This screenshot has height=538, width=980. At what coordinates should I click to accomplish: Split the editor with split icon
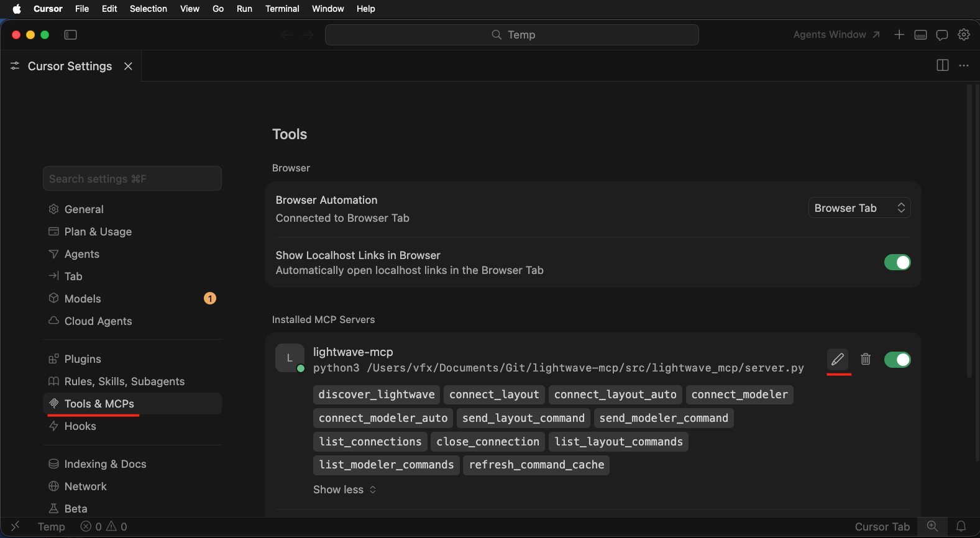[943, 65]
